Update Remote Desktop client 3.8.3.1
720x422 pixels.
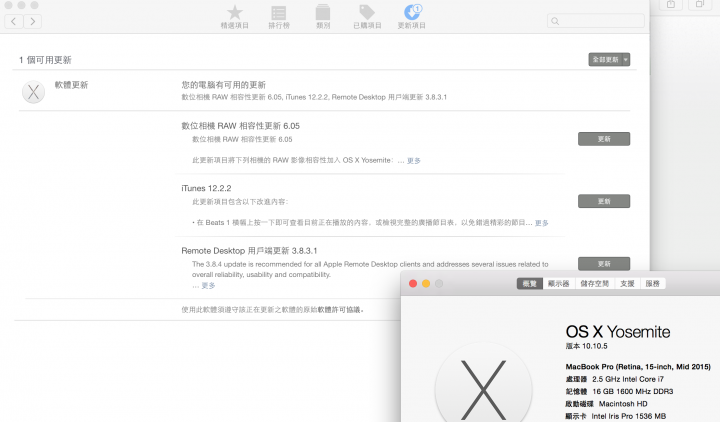[x=604, y=264]
